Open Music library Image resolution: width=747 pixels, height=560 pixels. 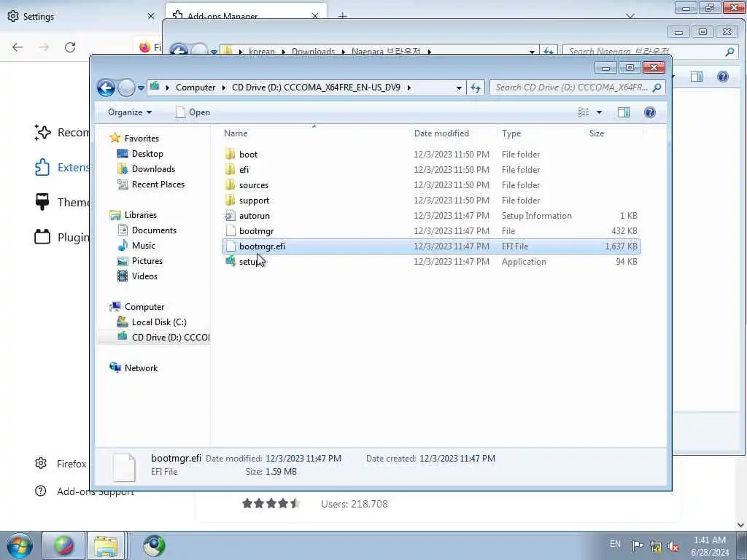(144, 246)
